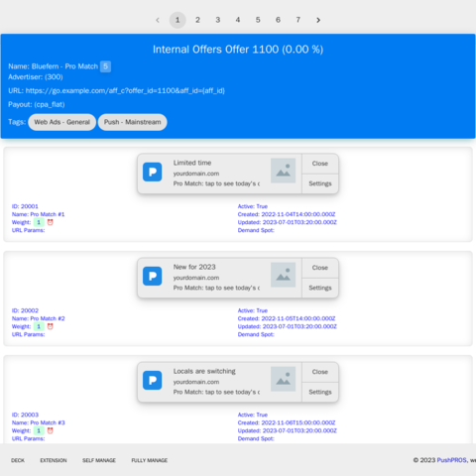Click the P app icon in Locals are switching notification

[153, 380]
